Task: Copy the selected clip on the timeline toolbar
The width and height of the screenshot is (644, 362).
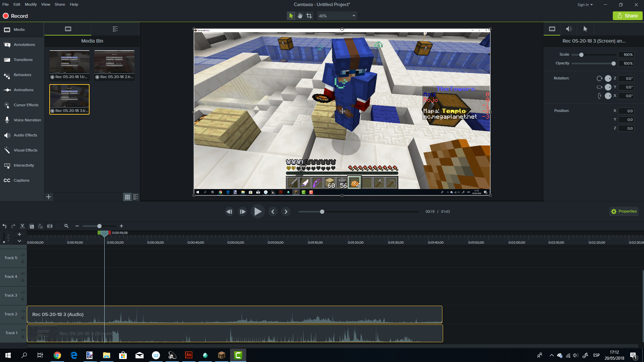Action: pos(32,226)
